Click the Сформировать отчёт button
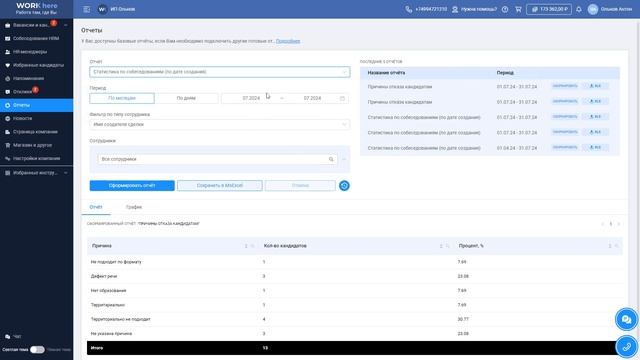The width and height of the screenshot is (640, 360). point(132,186)
